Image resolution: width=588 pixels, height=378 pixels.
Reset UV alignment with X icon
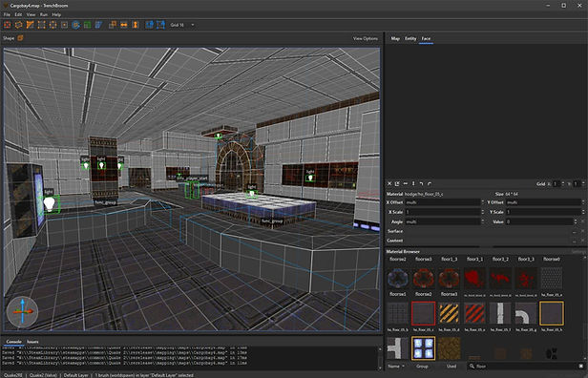(x=389, y=183)
